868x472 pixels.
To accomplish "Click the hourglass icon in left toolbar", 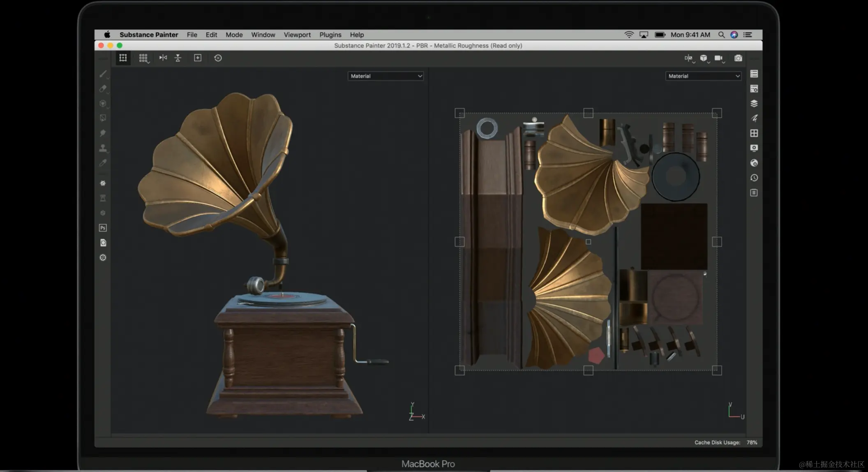I will click(x=103, y=198).
